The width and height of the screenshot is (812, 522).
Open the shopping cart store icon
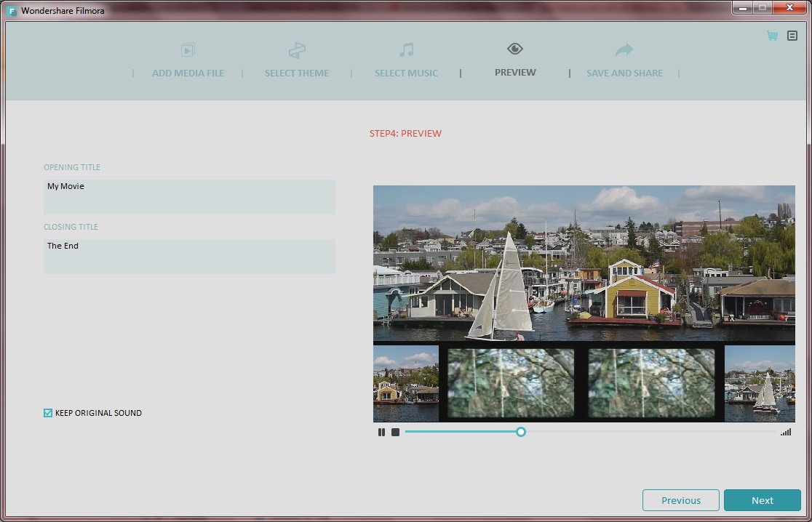771,35
